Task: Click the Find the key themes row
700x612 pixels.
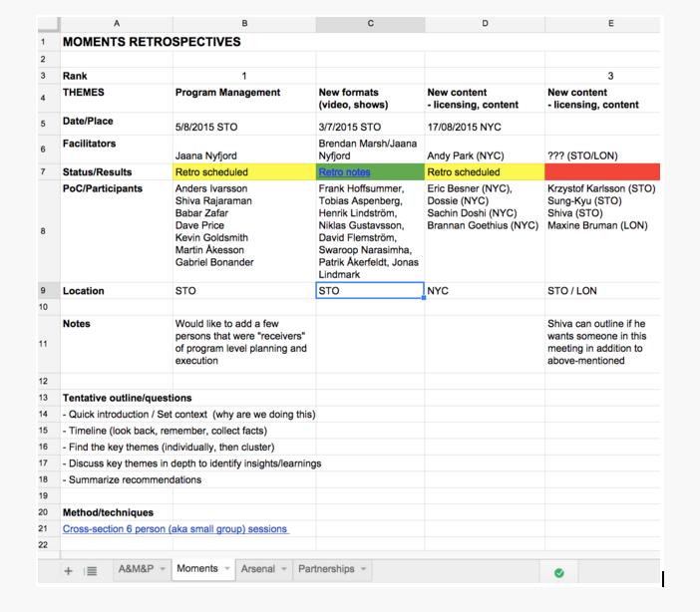Action: click(x=169, y=447)
